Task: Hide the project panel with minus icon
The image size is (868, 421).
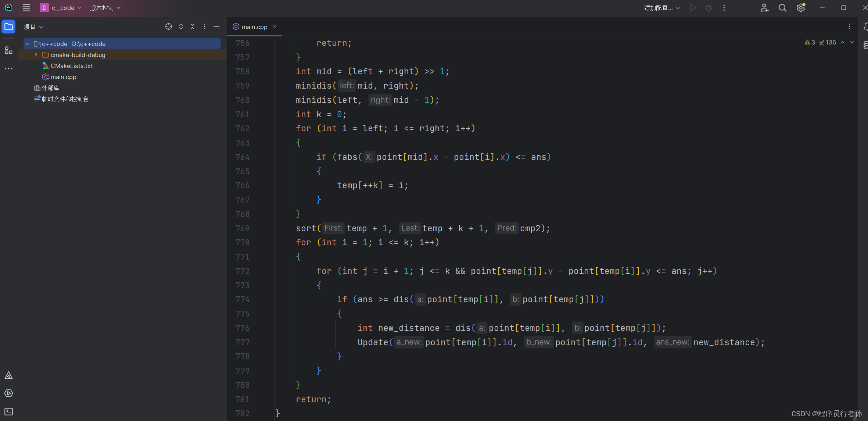Action: [x=216, y=26]
